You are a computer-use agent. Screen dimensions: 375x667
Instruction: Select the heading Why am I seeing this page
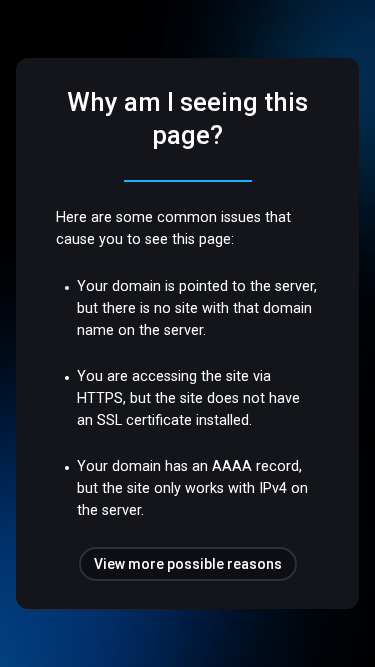(188, 119)
